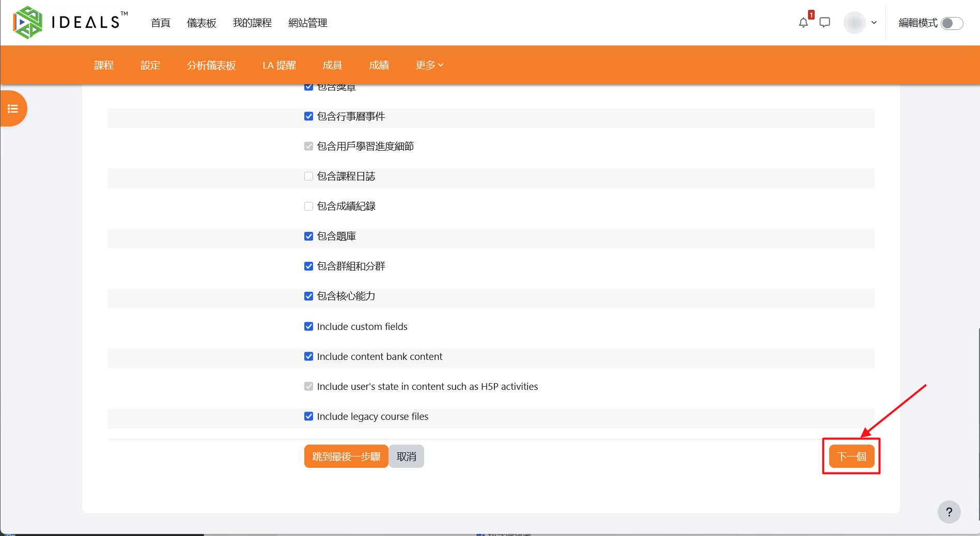Click the 跳到最後一步驟 button
Screen dimensions: 980x536
(x=346, y=456)
